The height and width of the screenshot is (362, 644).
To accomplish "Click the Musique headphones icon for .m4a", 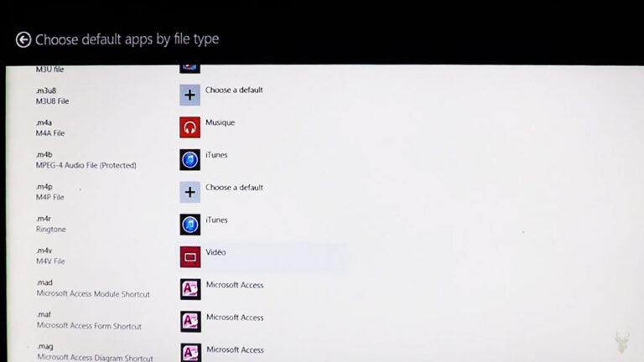I will pyautogui.click(x=190, y=127).
